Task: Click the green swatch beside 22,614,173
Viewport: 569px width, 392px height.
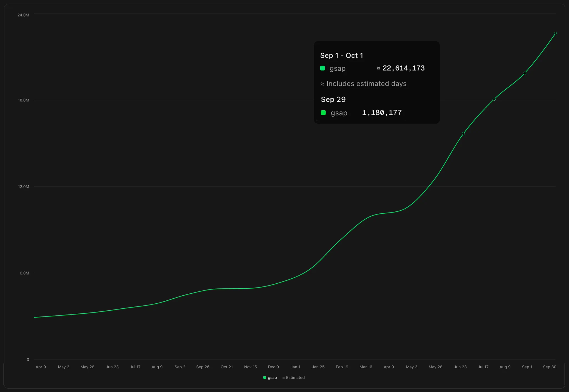Action: click(x=323, y=68)
